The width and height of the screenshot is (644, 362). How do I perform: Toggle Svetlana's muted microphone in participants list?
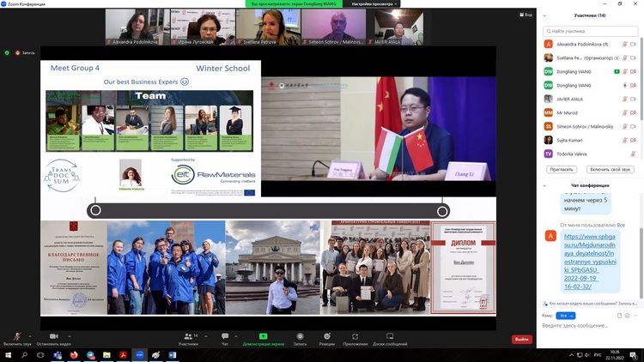[x=625, y=57]
